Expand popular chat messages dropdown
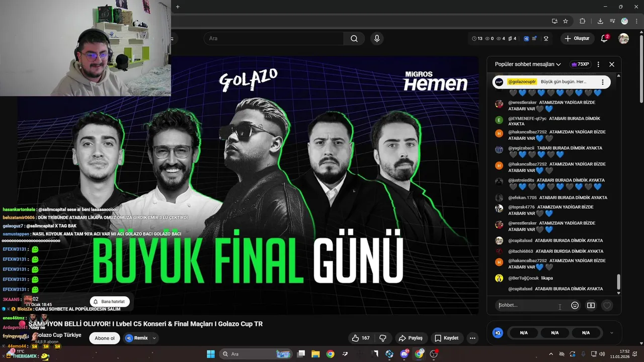This screenshot has width=644, height=362. pos(528,64)
